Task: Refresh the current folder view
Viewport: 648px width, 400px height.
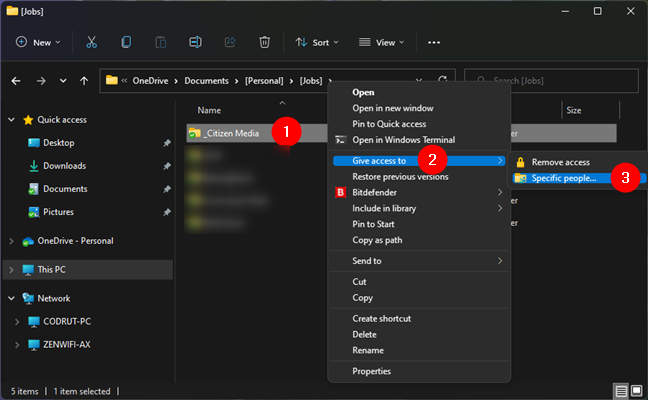Action: (443, 79)
